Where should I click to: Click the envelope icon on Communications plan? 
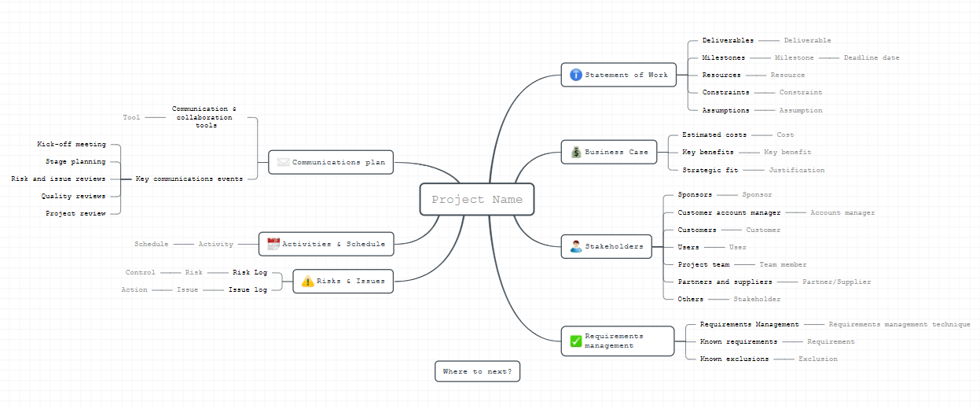coord(283,162)
